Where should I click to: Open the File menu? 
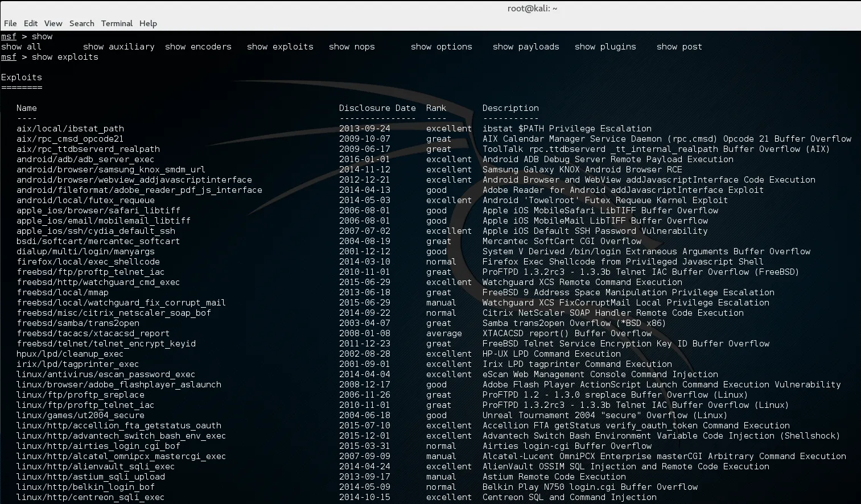click(x=10, y=23)
